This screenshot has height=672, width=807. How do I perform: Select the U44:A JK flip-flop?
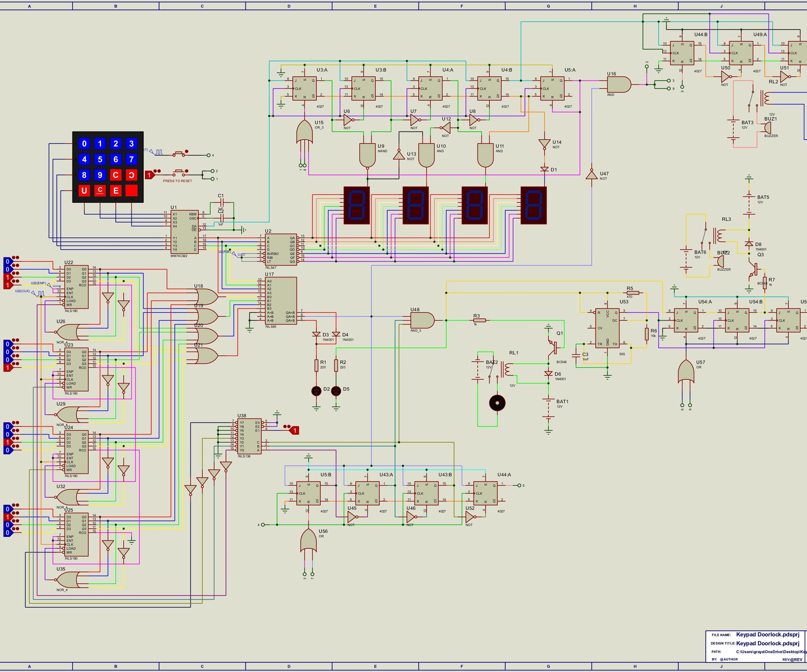point(485,493)
